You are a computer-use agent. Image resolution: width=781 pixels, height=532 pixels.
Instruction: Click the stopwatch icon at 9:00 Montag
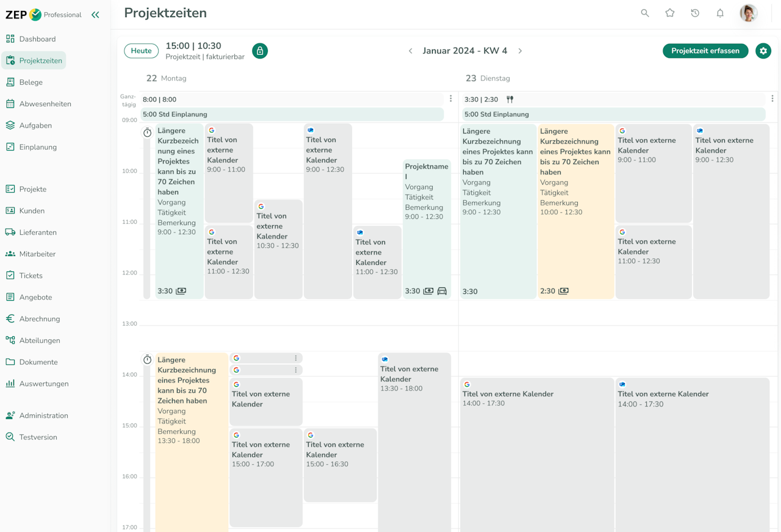tap(148, 133)
